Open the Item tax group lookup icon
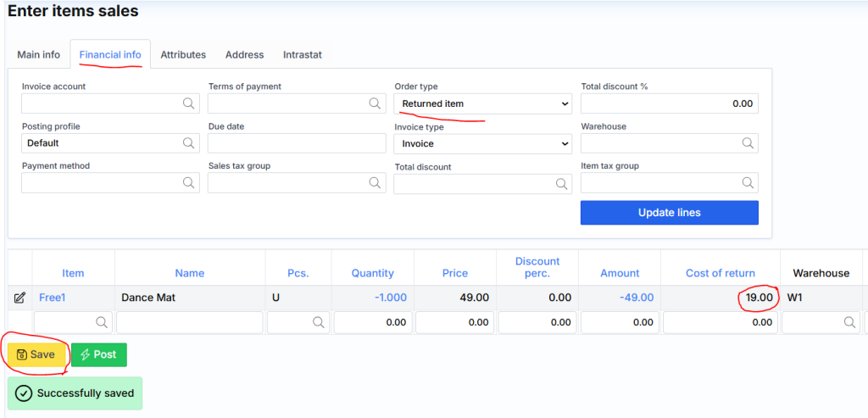868x418 pixels. click(747, 183)
